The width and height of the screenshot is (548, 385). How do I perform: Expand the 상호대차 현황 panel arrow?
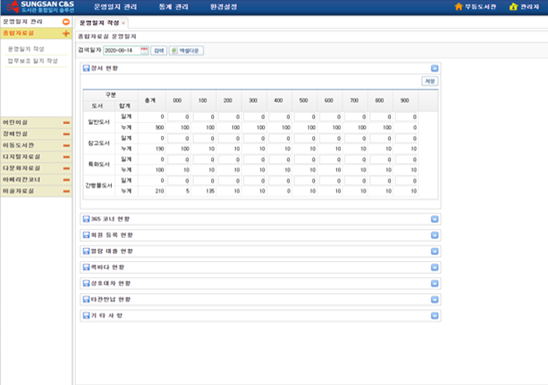pyautogui.click(x=434, y=283)
